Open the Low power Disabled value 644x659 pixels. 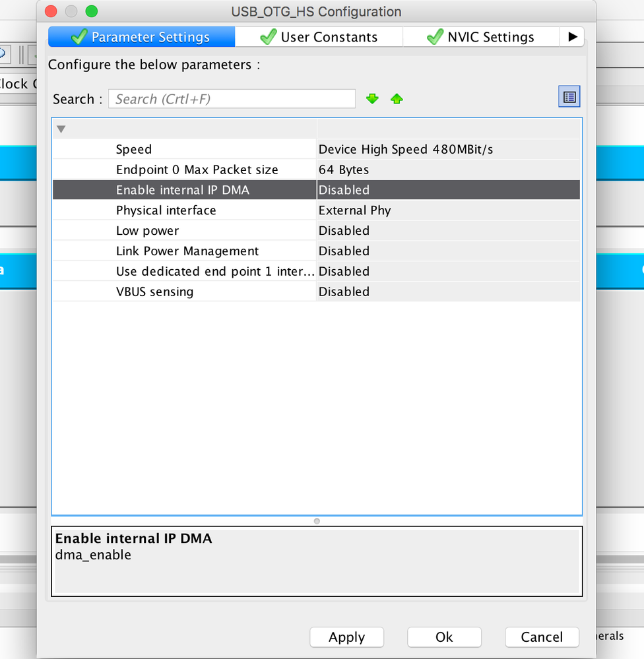point(449,230)
